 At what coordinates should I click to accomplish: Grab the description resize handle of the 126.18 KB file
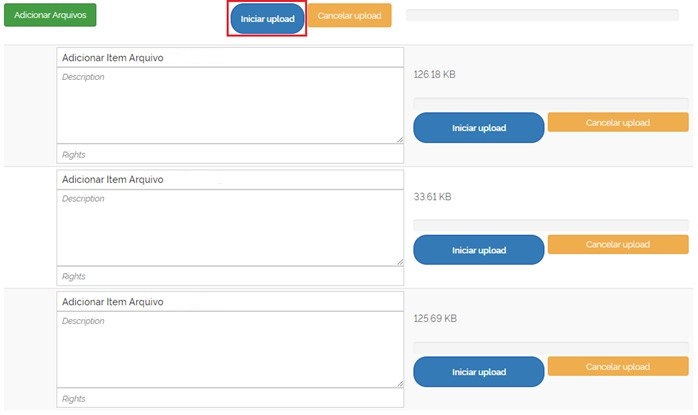point(399,140)
